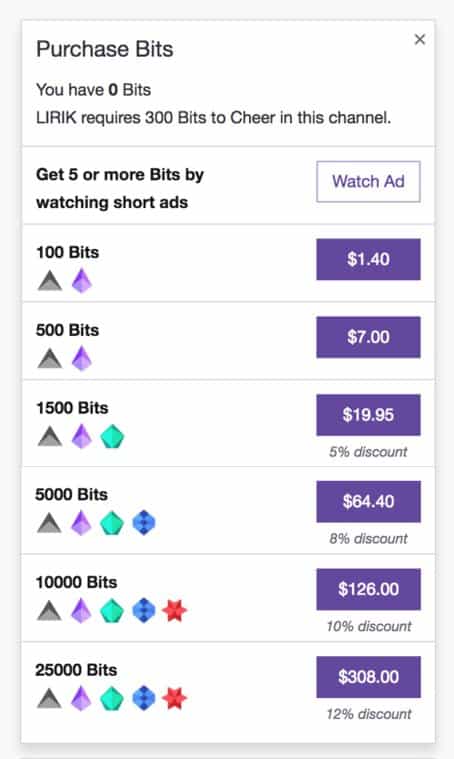This screenshot has width=454, height=759.
Task: Click the Watch Ad button
Action: [x=368, y=182]
